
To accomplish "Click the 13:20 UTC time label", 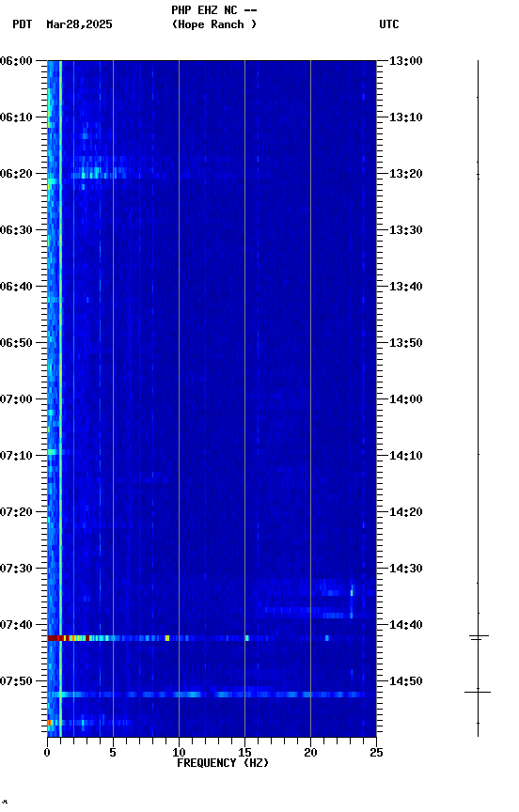I will 406,174.
